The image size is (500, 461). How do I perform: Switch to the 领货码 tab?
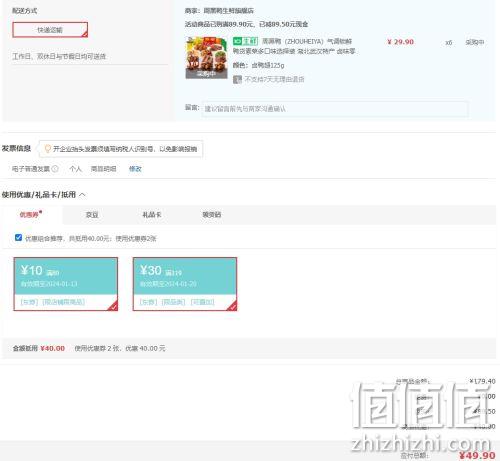pyautogui.click(x=212, y=215)
